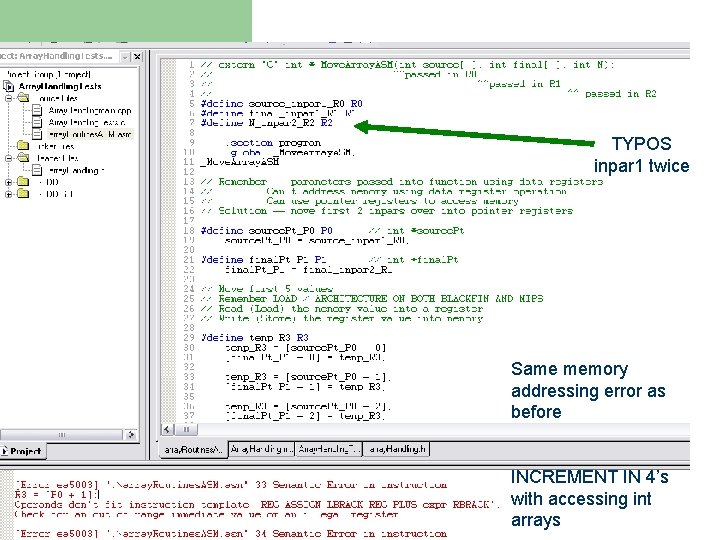
Task: Click the Source Files open folder icon
Action: point(22,98)
